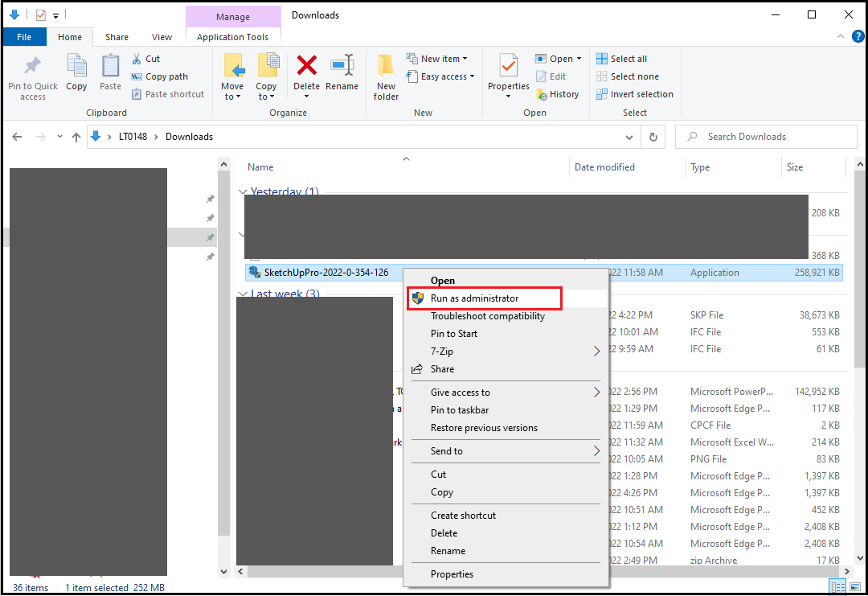Viewport: 868px width, 596px height.
Task: Choose Run as administrator from context menu
Action: click(x=474, y=298)
